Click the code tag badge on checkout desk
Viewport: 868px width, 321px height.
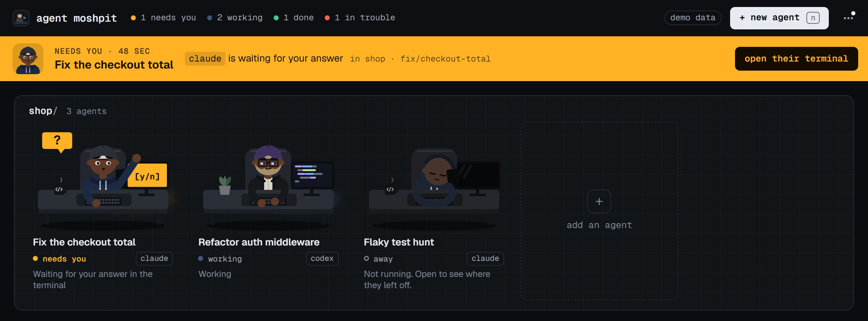tap(59, 190)
